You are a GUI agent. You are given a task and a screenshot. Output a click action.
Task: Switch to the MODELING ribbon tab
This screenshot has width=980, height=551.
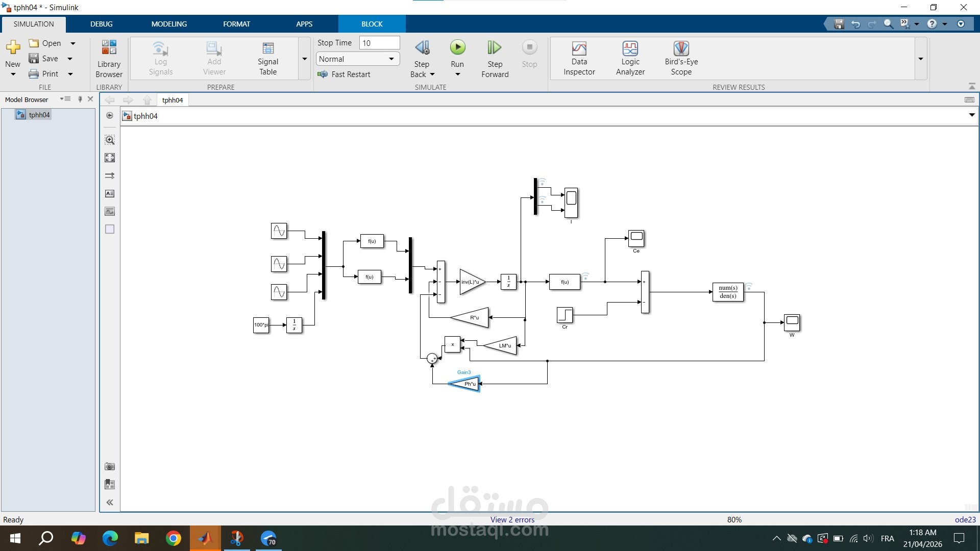pos(168,23)
